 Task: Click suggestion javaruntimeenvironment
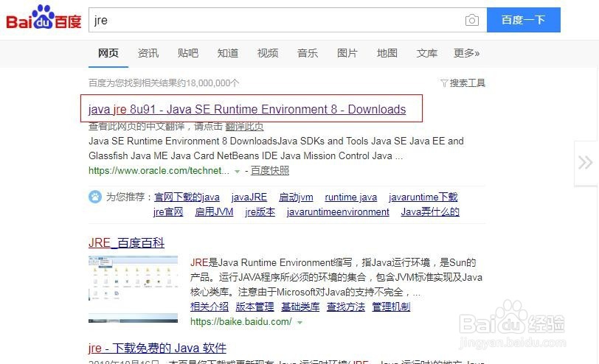coord(338,211)
